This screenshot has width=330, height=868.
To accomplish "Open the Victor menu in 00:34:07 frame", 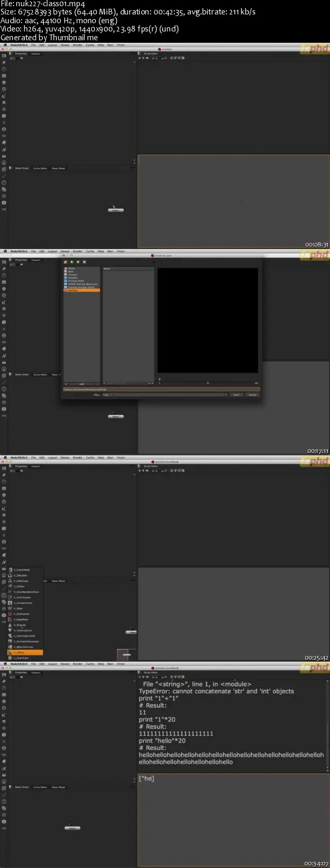I will pyautogui.click(x=121, y=664).
